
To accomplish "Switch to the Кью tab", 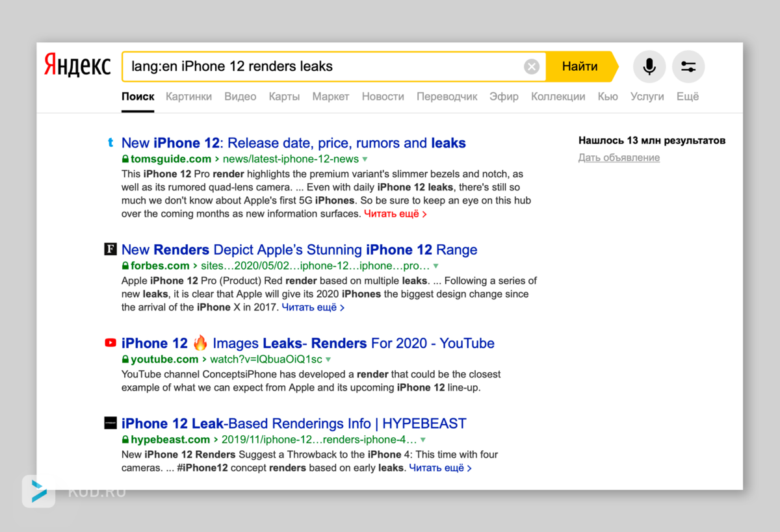I will pyautogui.click(x=608, y=96).
